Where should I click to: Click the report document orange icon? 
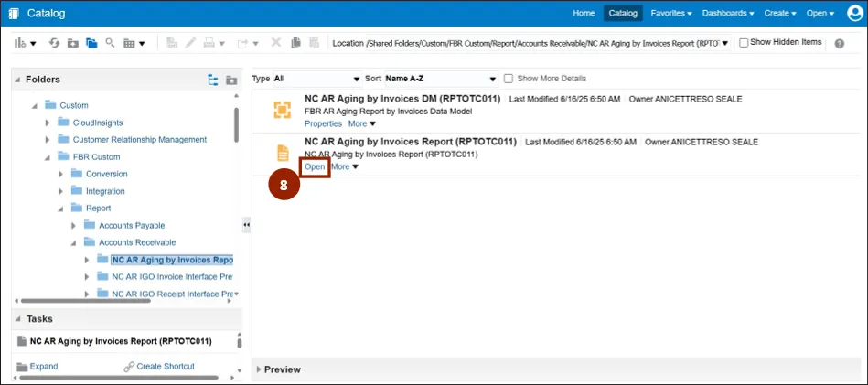coord(282,153)
